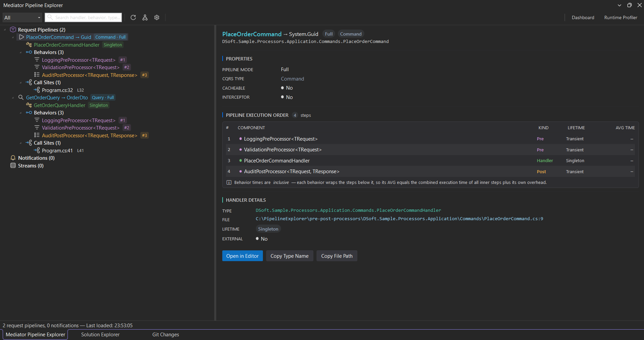Image resolution: width=644 pixels, height=340 pixels.
Task: Click step 3 PlaceOrderCommandHandler row in table
Action: [430, 160]
